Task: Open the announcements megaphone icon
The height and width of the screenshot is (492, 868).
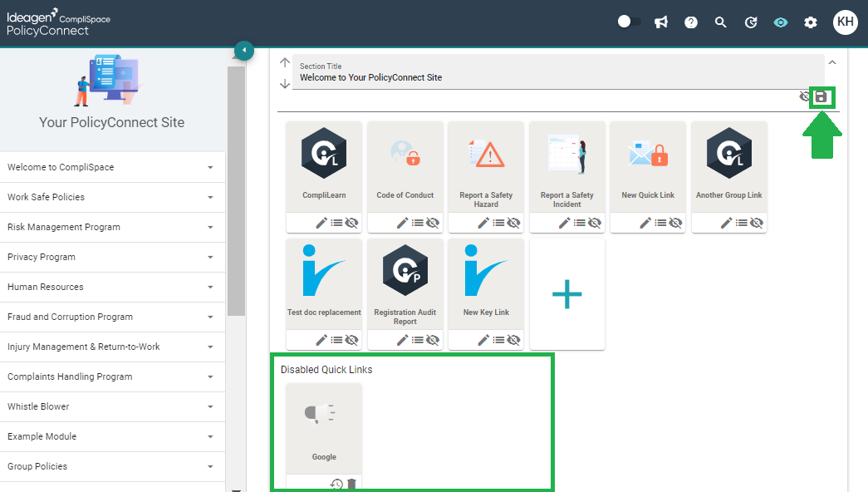Action: pyautogui.click(x=661, y=22)
